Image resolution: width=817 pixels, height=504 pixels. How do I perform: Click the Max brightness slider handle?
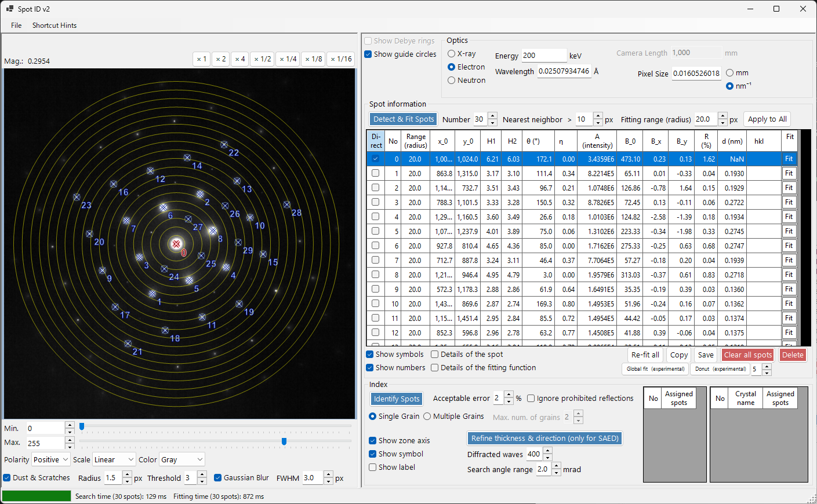(284, 441)
